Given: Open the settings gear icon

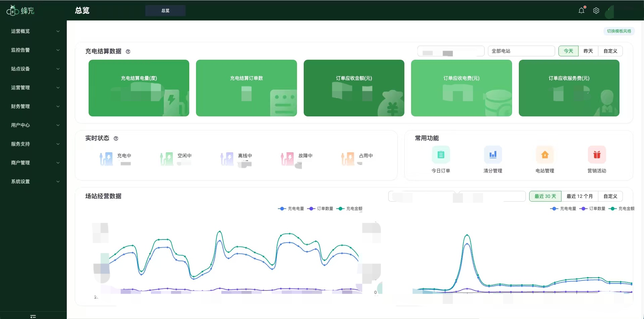Looking at the screenshot, I should point(596,10).
